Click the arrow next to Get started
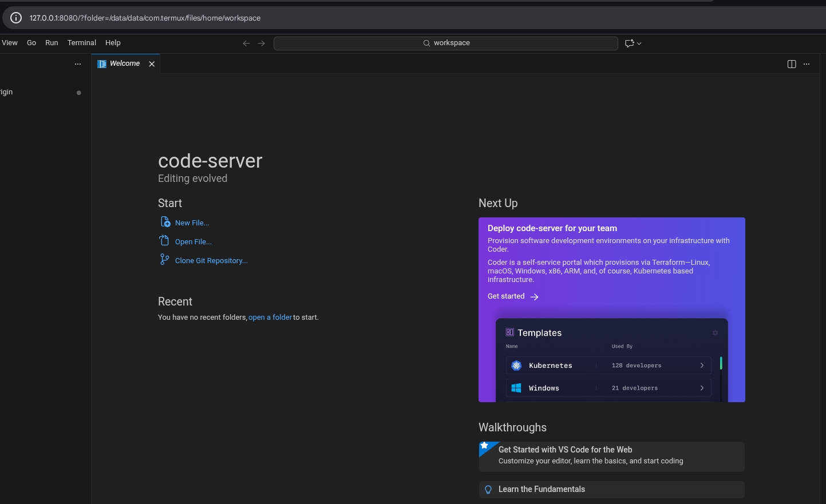This screenshot has height=504, width=826. click(x=534, y=297)
